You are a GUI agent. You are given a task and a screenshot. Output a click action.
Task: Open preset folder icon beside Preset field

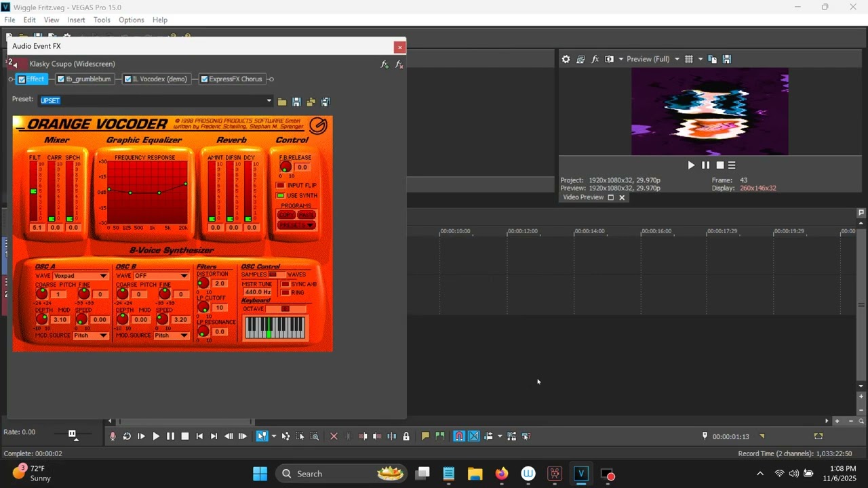(x=282, y=102)
